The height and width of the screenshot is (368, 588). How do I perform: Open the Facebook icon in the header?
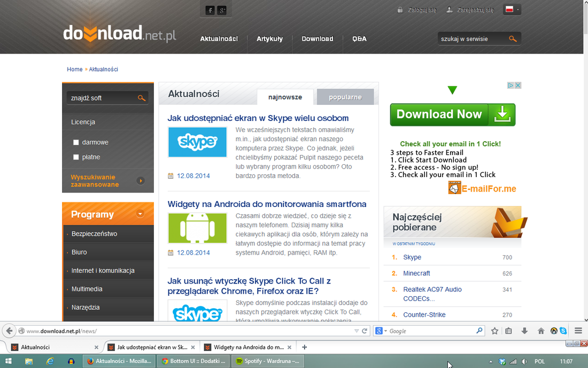pos(210,10)
